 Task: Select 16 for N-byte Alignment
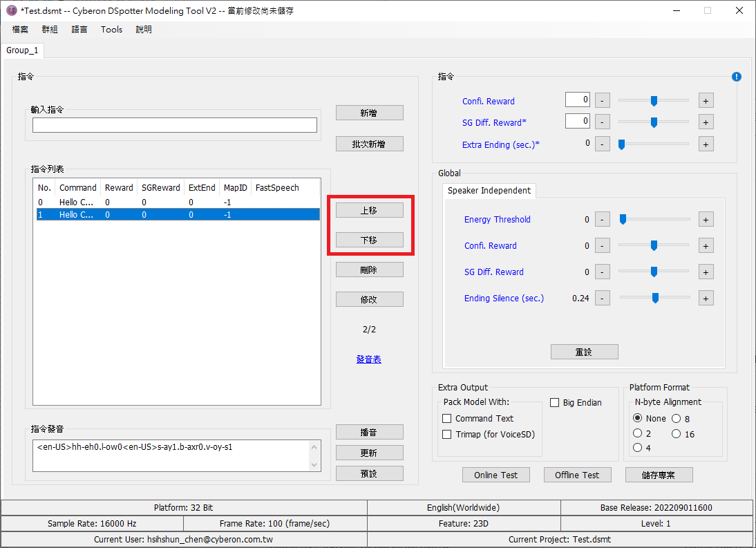[x=676, y=434]
